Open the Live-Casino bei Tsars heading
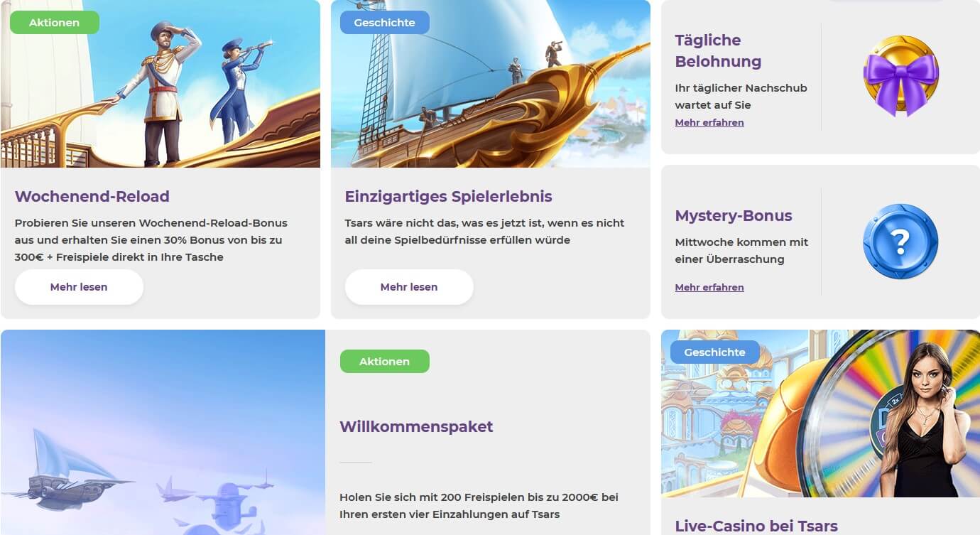Viewport: 980px width, 535px height. click(756, 526)
